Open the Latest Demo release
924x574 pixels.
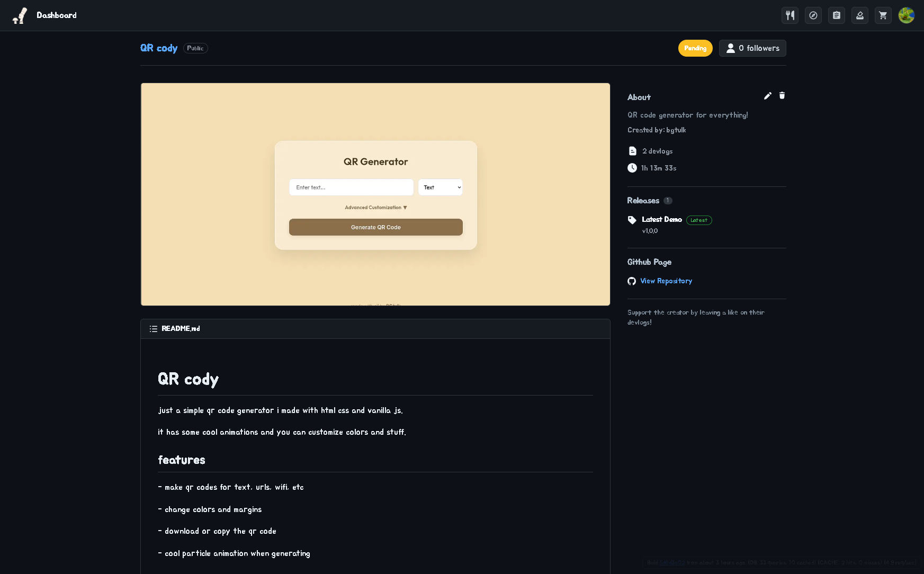(x=661, y=219)
